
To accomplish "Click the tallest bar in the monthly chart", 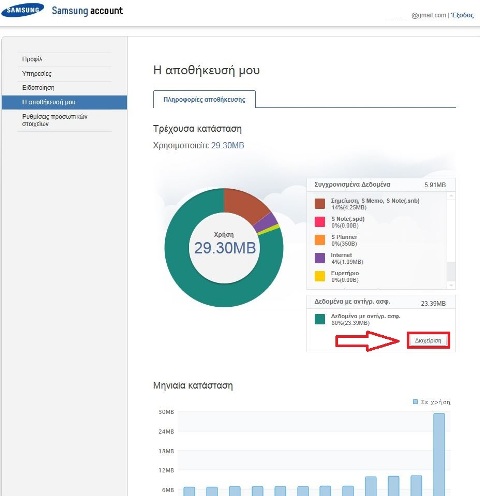I will (x=439, y=454).
